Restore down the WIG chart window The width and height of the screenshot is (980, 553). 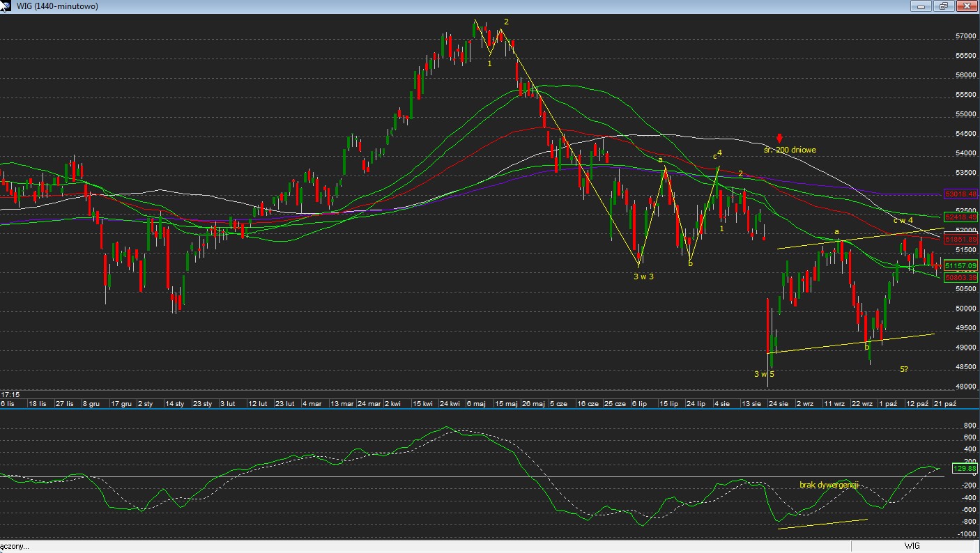[x=944, y=6]
